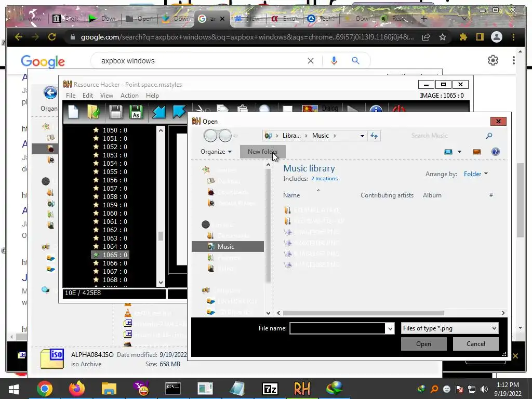Open the Arrange by Folder dropdown
The height and width of the screenshot is (399, 532).
tap(476, 174)
